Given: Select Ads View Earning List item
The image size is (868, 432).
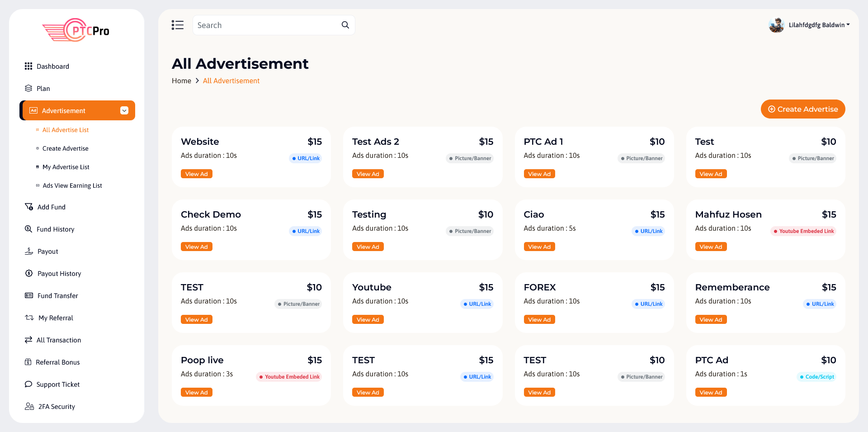Looking at the screenshot, I should tap(72, 186).
